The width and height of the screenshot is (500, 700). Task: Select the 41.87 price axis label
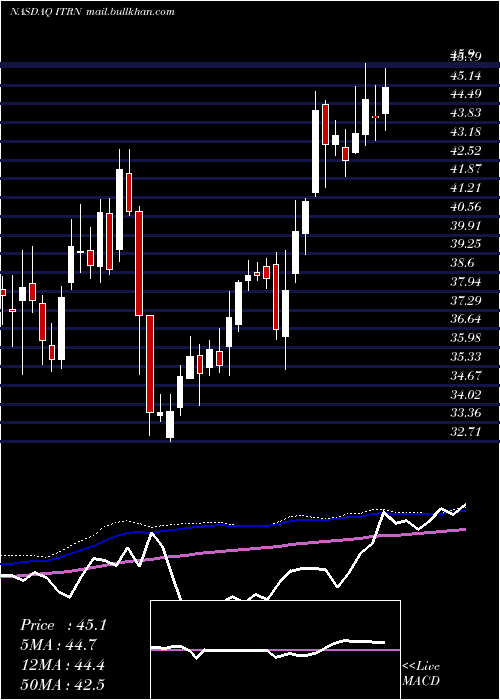pos(466,169)
